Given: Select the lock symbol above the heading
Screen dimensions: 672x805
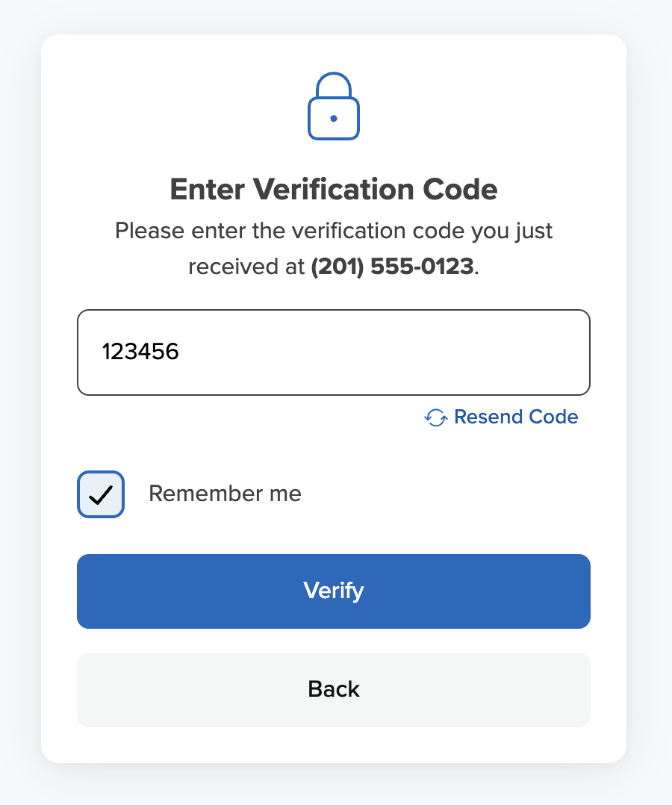Looking at the screenshot, I should click(333, 105).
